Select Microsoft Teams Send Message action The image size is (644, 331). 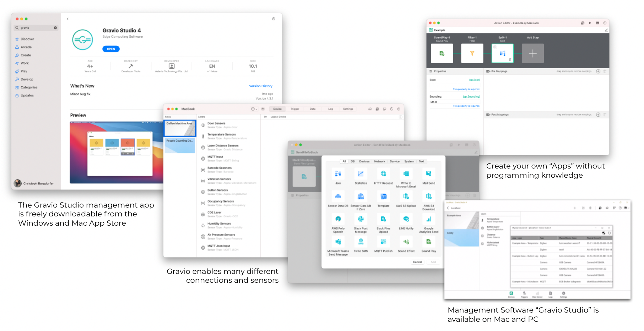click(x=338, y=242)
